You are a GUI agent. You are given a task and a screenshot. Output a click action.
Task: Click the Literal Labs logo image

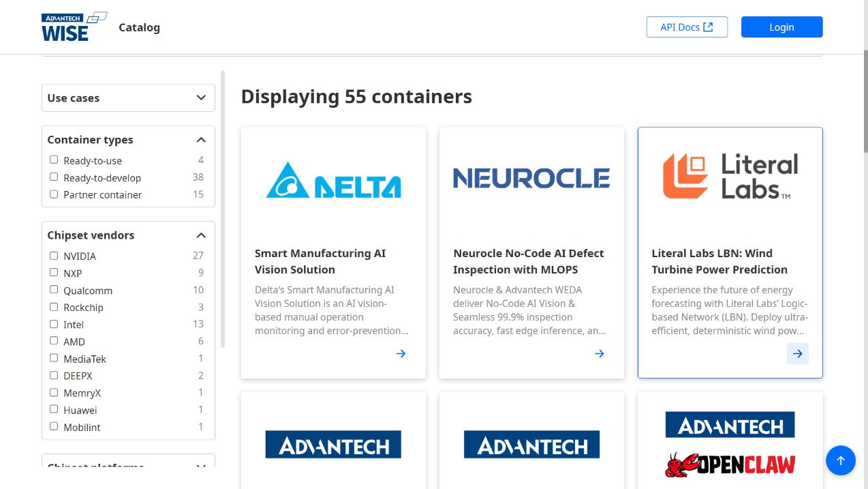pos(730,177)
